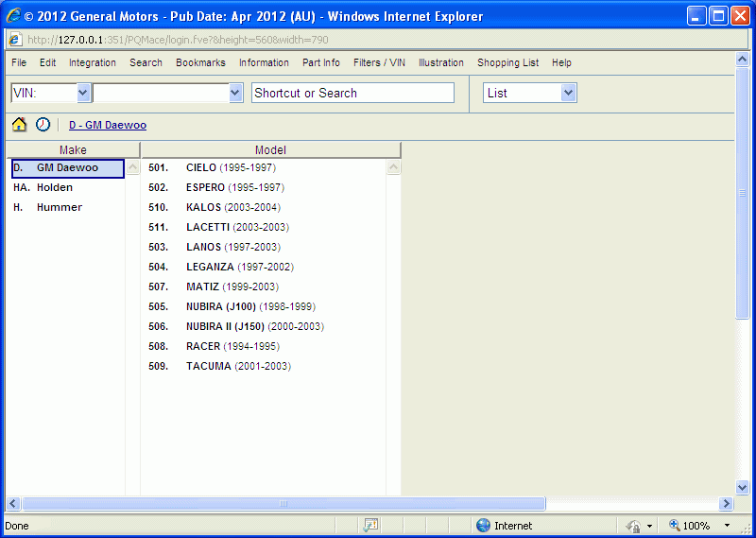
Task: Click page vertical scrollbar down arrow
Action: (x=743, y=487)
